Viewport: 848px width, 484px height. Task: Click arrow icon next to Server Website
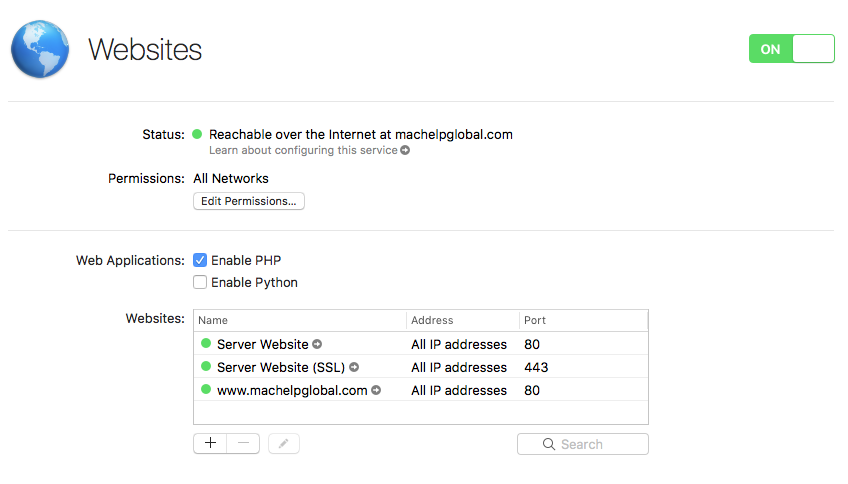317,344
